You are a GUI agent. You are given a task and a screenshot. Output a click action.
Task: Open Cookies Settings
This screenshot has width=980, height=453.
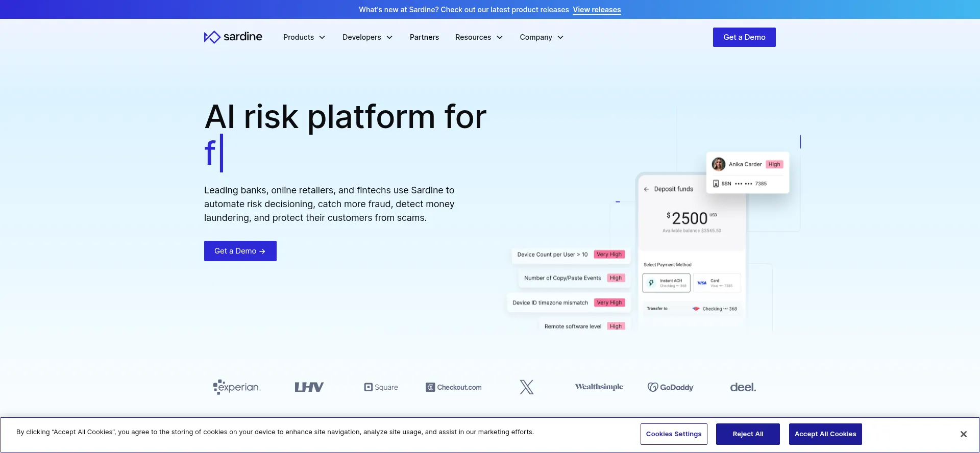(x=674, y=434)
